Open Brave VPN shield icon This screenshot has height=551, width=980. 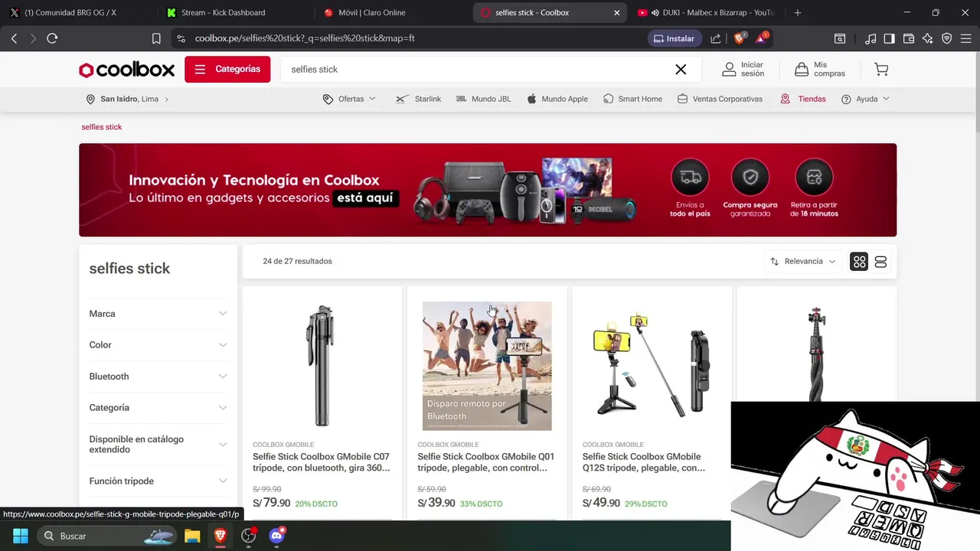[x=947, y=38]
